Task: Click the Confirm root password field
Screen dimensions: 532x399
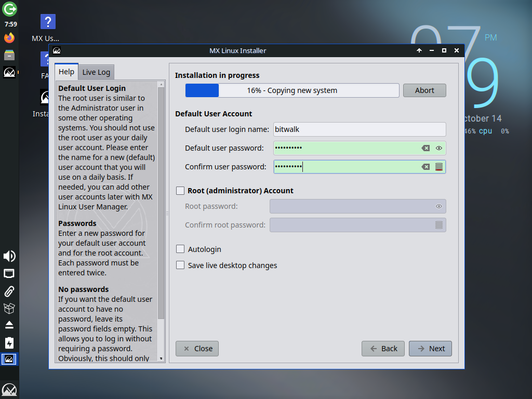Action: pyautogui.click(x=358, y=225)
